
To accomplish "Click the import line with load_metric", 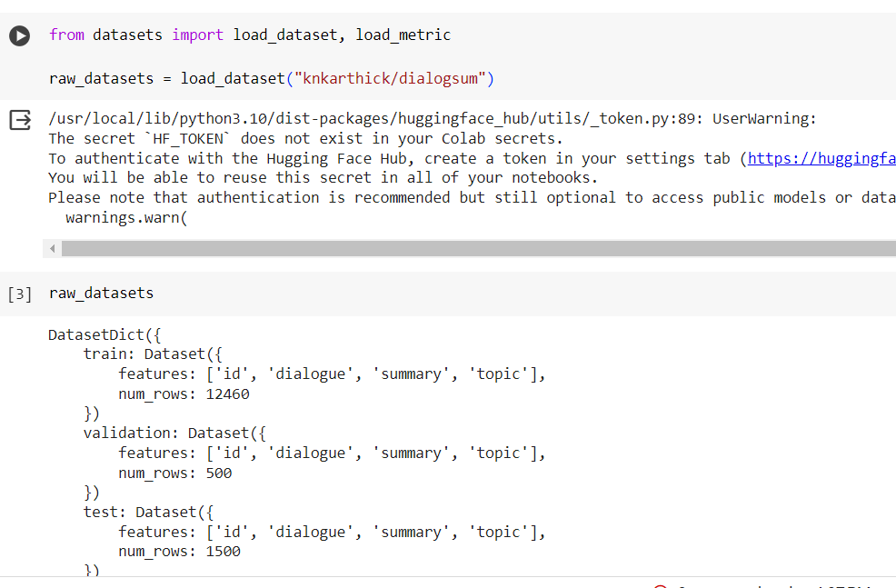I will tap(249, 35).
